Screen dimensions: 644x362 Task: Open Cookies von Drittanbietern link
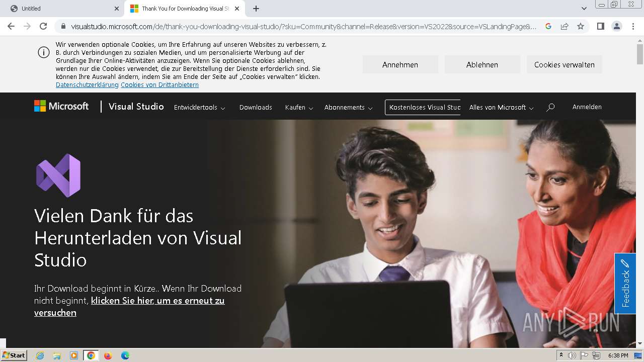tap(159, 85)
